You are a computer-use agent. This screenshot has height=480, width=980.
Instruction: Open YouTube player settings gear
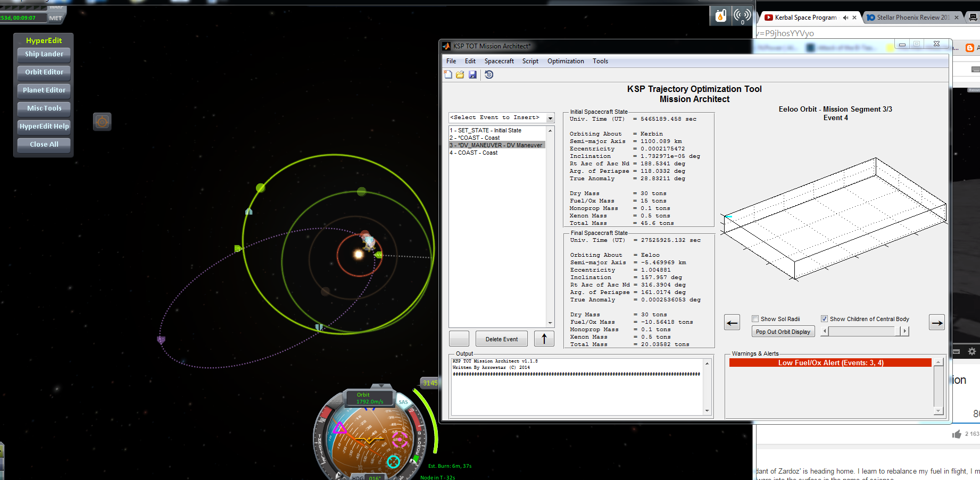tap(972, 351)
